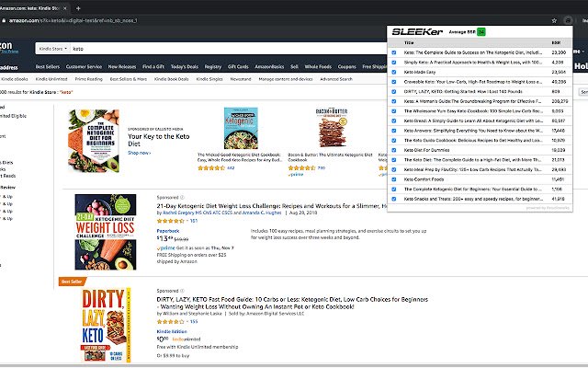Image resolution: width=588 pixels, height=368 pixels.
Task: Toggle checkbox for 'Keto Snacks and Treats'
Action: (x=394, y=199)
